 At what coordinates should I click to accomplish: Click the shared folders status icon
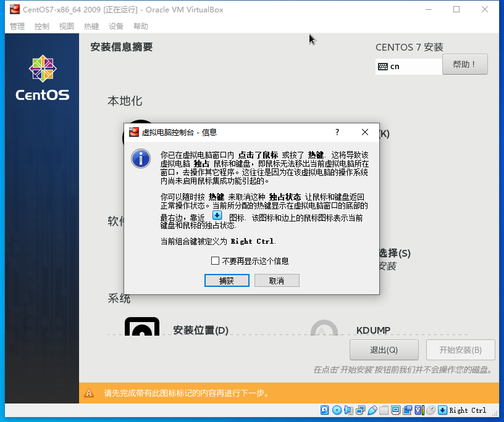384,410
